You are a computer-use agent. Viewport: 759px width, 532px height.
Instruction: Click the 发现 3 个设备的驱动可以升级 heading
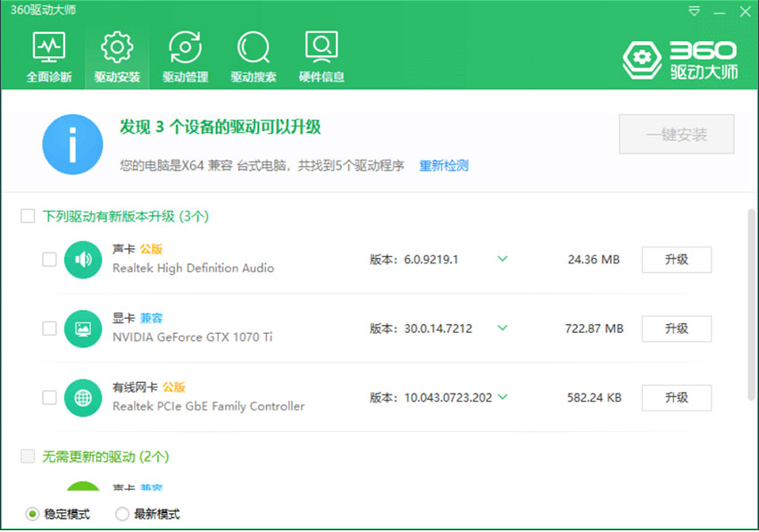[x=221, y=127]
